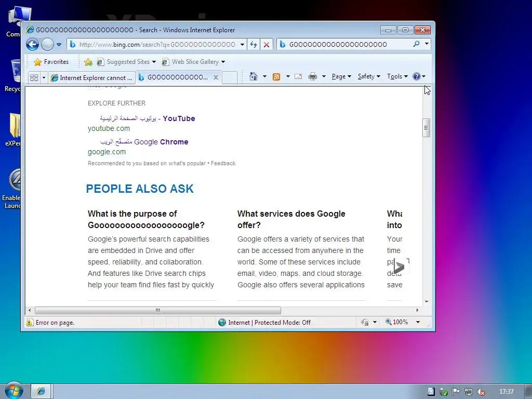Click the horizontal scrollbar thumb
The height and width of the screenshot is (399, 532).
(x=158, y=310)
